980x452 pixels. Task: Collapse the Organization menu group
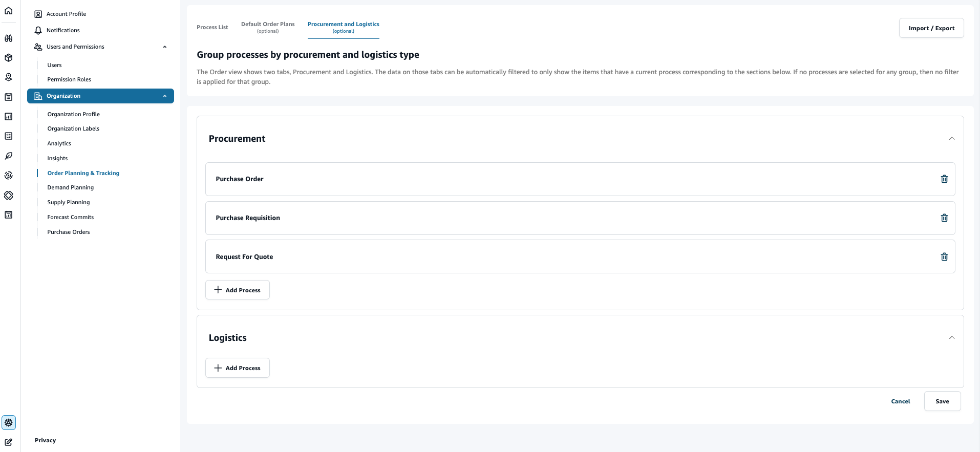click(x=164, y=96)
